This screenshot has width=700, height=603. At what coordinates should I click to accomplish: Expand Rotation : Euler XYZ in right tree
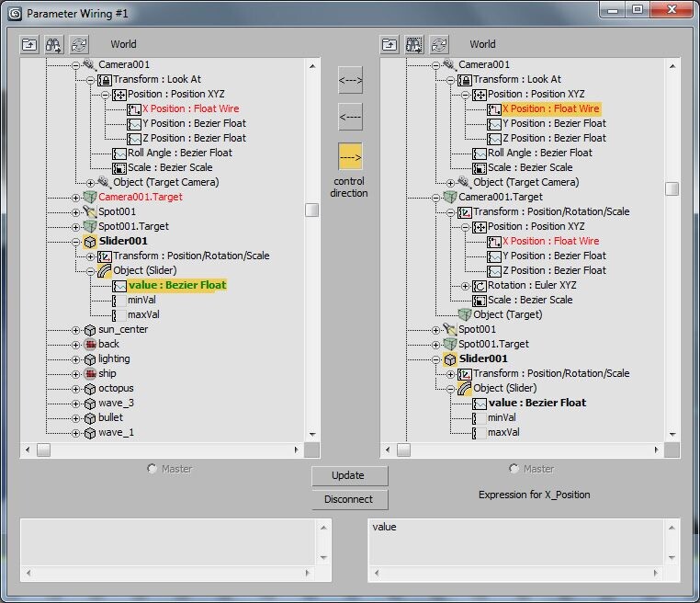click(x=465, y=286)
